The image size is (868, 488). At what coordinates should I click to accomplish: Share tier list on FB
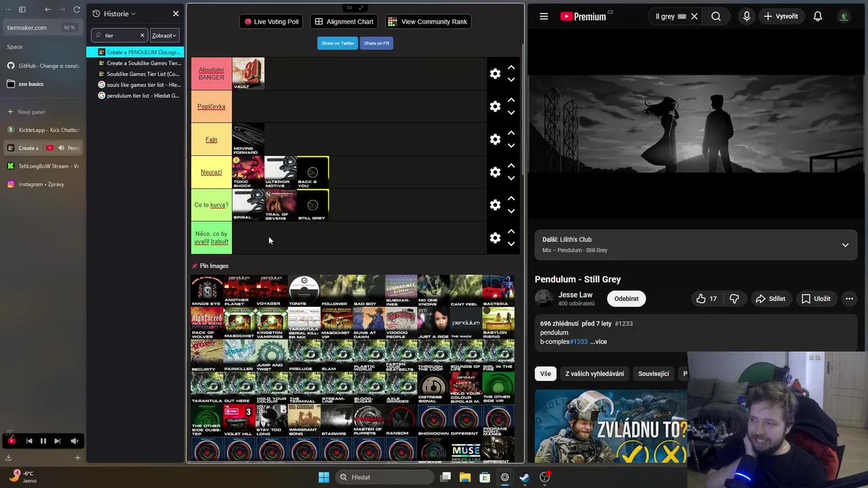pos(376,43)
